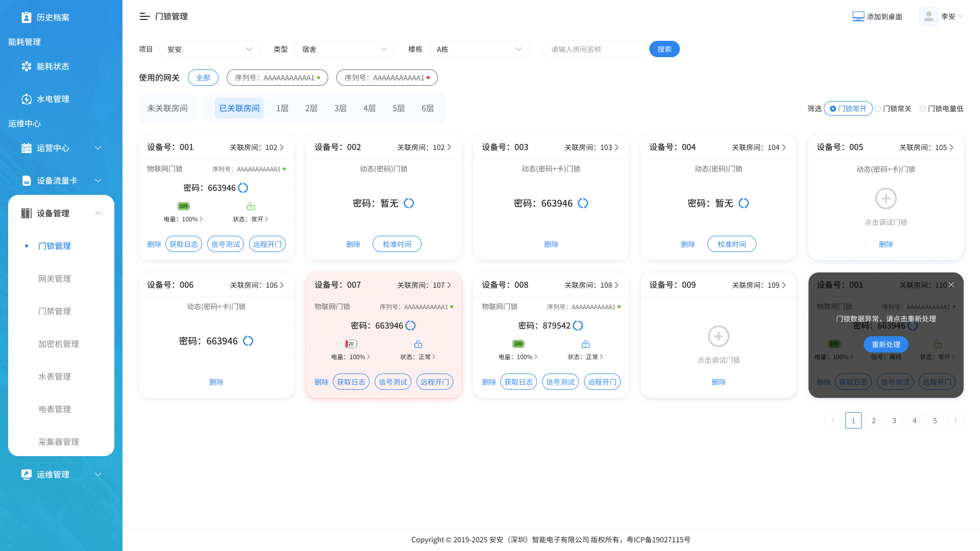The image size is (980, 551).
Task: Open 水表管理 in the sidebar
Action: pos(55,377)
